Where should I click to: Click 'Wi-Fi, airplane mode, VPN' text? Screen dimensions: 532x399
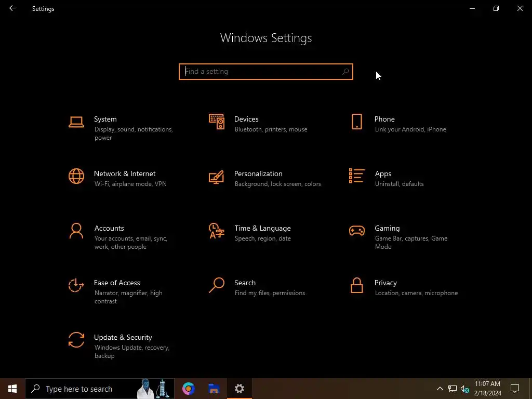130,184
